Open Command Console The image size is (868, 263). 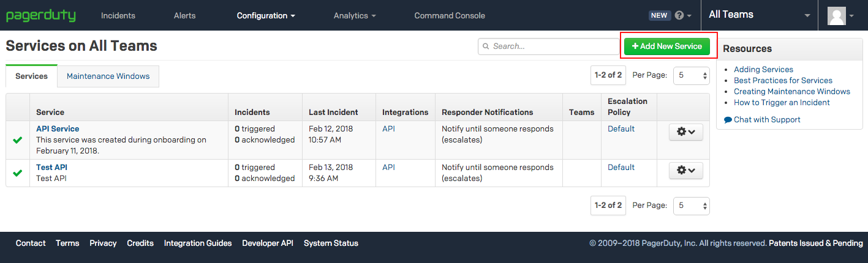[450, 15]
